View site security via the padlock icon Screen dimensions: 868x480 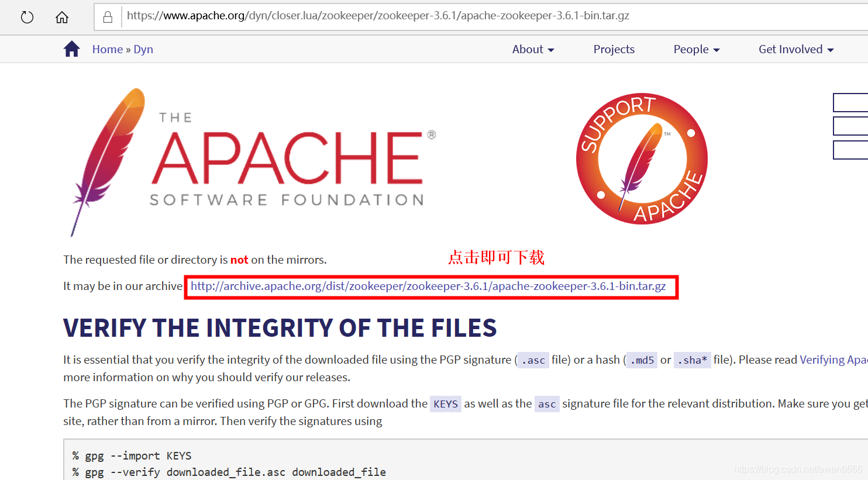[108, 17]
